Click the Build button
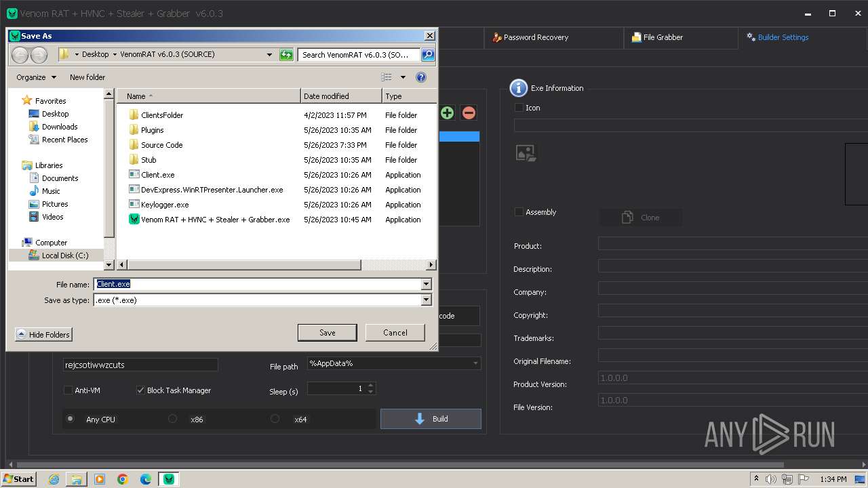The height and width of the screenshot is (488, 868). [431, 419]
